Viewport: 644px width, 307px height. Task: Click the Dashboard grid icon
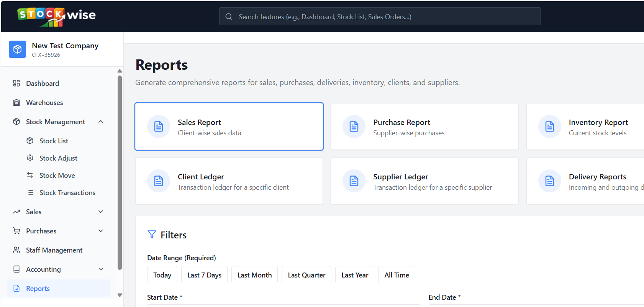click(x=16, y=83)
